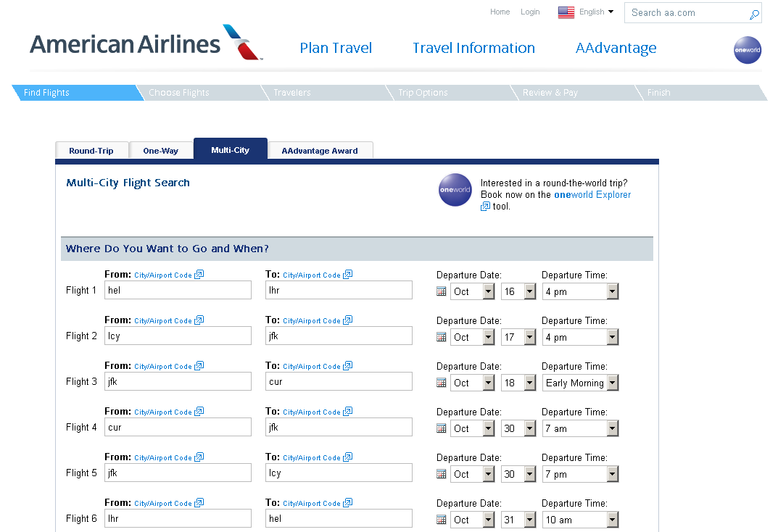Viewport: 778px width, 532px height.
Task: Open Flight 3 departure date calendar icon
Action: 442,383
